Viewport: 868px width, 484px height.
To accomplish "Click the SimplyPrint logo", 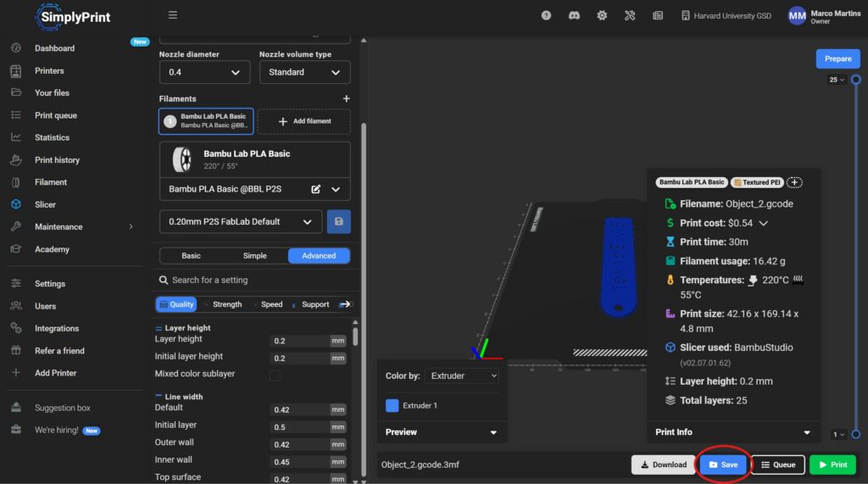I will coord(73,17).
